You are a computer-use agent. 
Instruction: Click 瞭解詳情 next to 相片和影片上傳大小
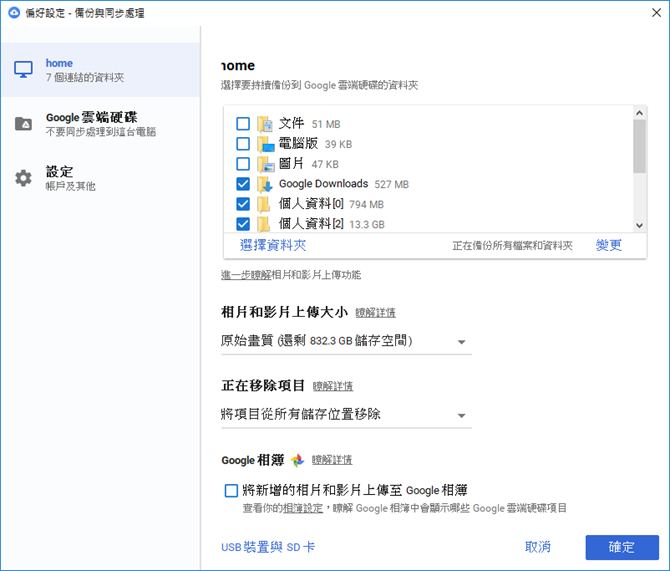[376, 313]
